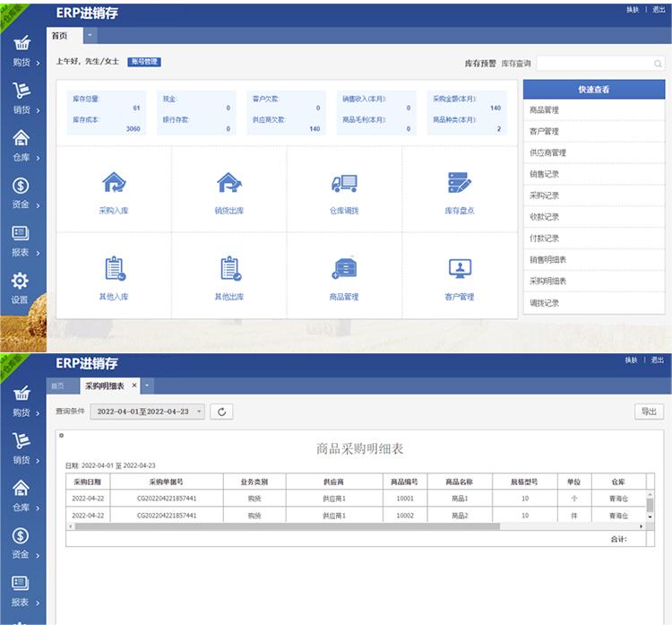Click the 账号管理 account button
The image size is (672, 625).
[143, 62]
